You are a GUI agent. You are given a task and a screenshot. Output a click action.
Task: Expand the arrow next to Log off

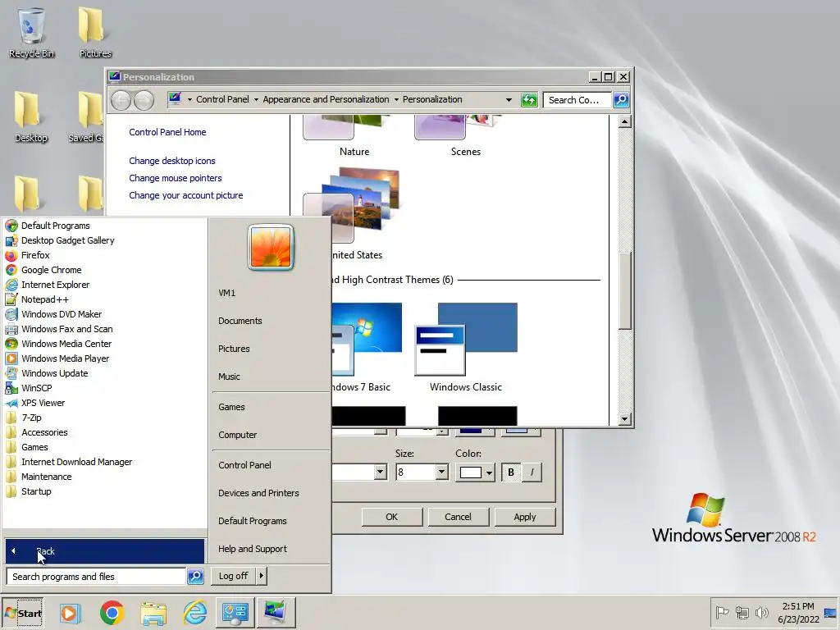tap(262, 576)
